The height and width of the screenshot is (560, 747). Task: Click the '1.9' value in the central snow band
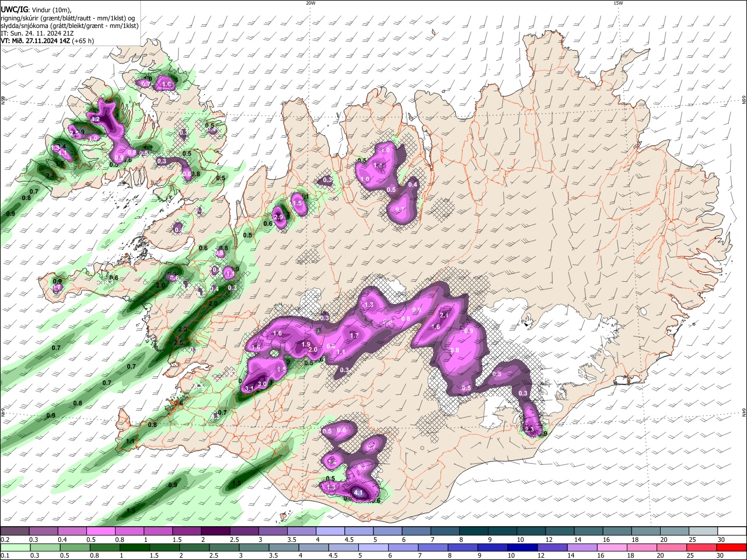(306, 345)
